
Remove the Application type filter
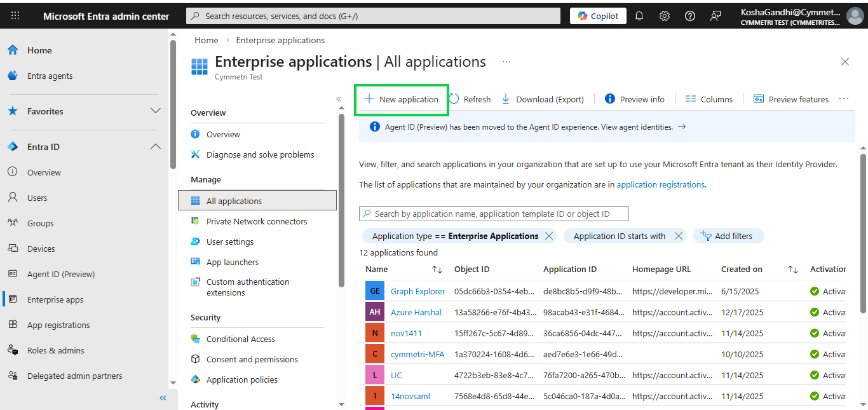click(549, 236)
